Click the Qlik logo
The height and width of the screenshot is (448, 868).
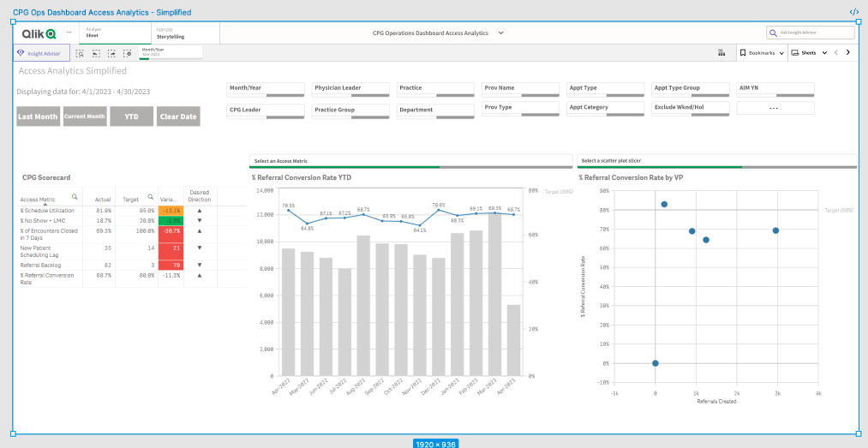39,33
